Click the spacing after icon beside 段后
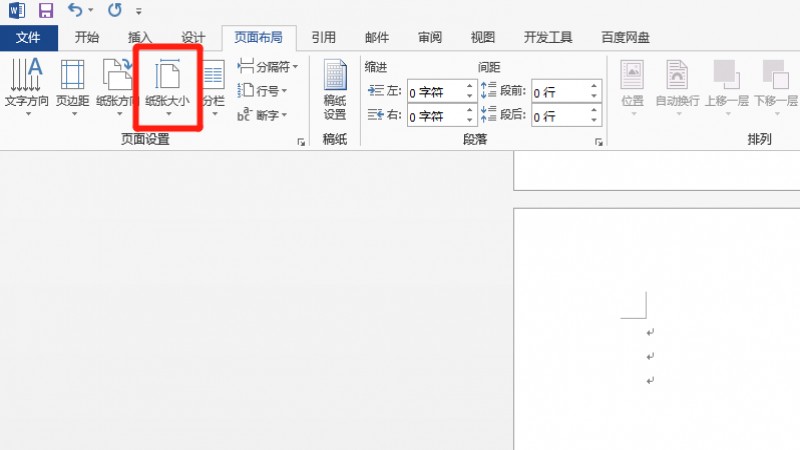The width and height of the screenshot is (800, 450). pos(489,114)
